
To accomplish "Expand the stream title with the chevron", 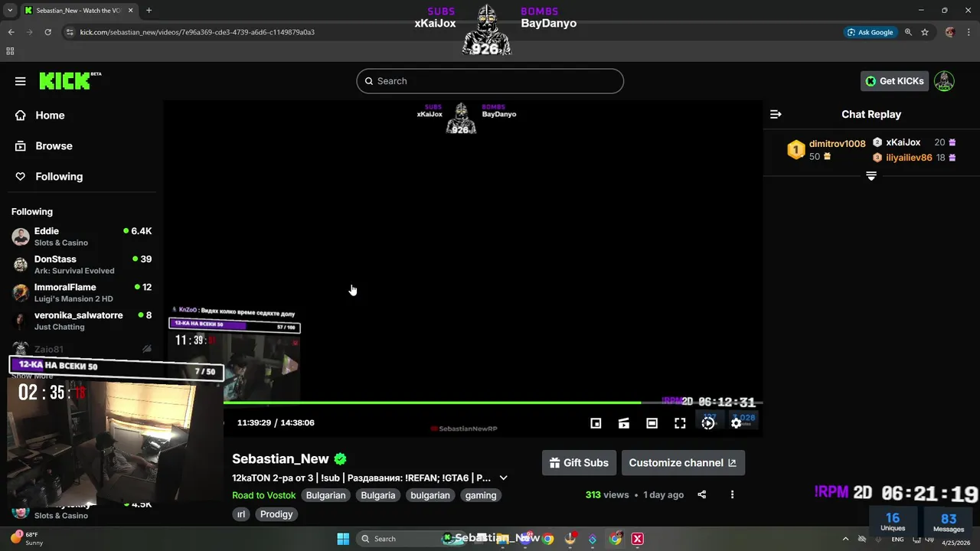I will coord(503,478).
